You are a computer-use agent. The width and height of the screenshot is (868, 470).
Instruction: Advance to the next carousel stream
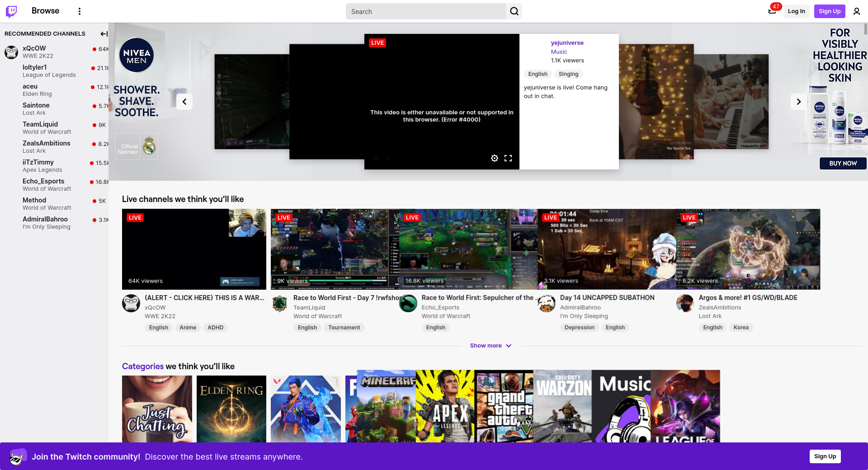798,102
